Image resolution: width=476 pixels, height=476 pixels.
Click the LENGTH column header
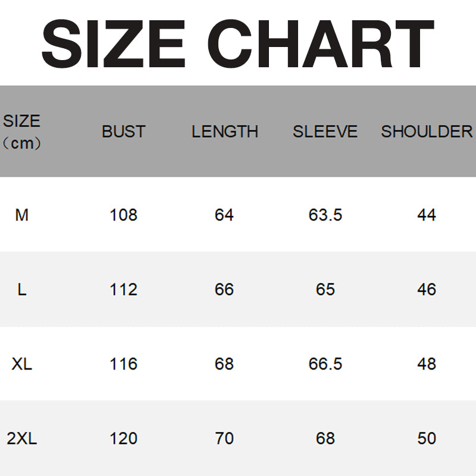225,131
